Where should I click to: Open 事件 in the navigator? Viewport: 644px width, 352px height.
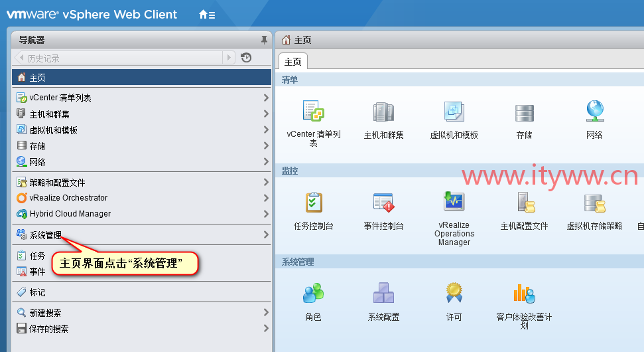pyautogui.click(x=142, y=272)
